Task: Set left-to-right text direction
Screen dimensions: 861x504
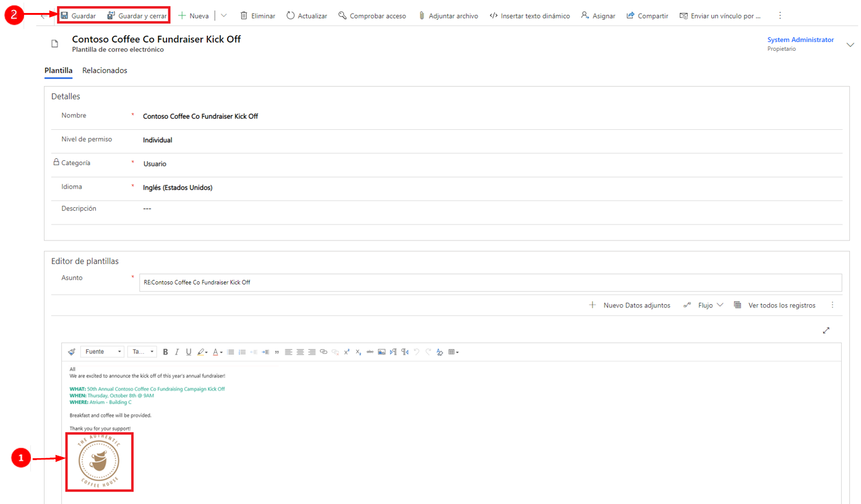Action: (x=393, y=352)
